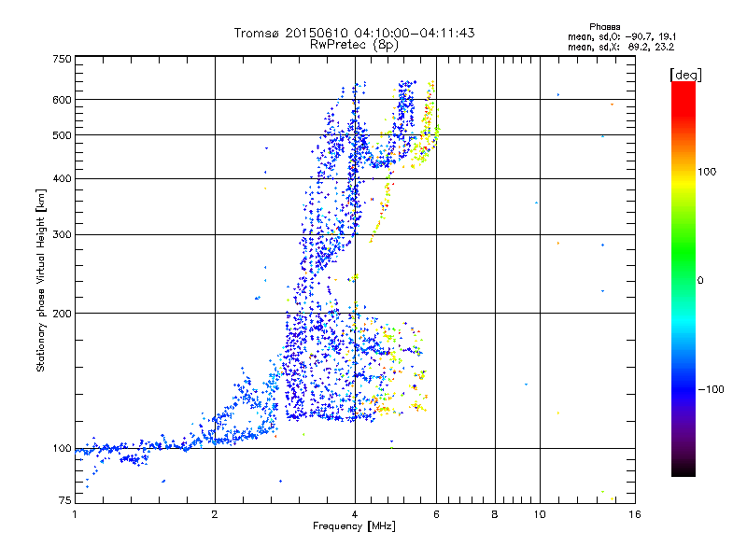
Task: Click the plot title 'Tromsø 20150610 04:10:00-04:11:43'
Action: coord(354,33)
